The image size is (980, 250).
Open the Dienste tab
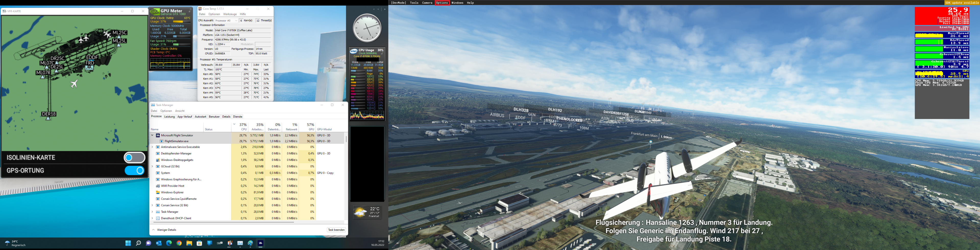[238, 117]
